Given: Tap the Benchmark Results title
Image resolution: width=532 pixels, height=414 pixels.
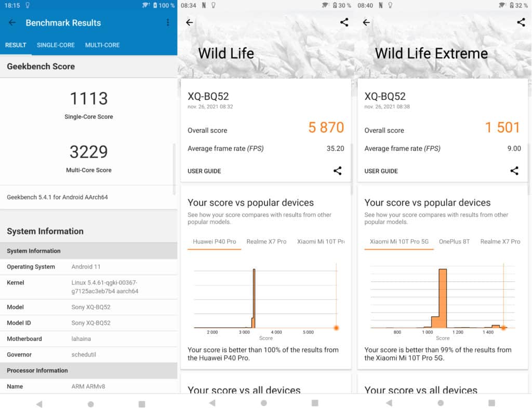Looking at the screenshot, I should coord(63,23).
